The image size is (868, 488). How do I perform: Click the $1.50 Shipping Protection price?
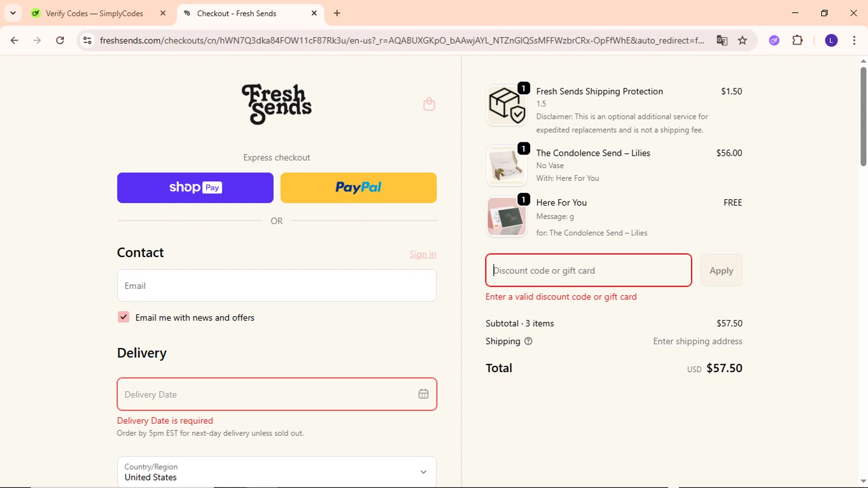tap(731, 91)
